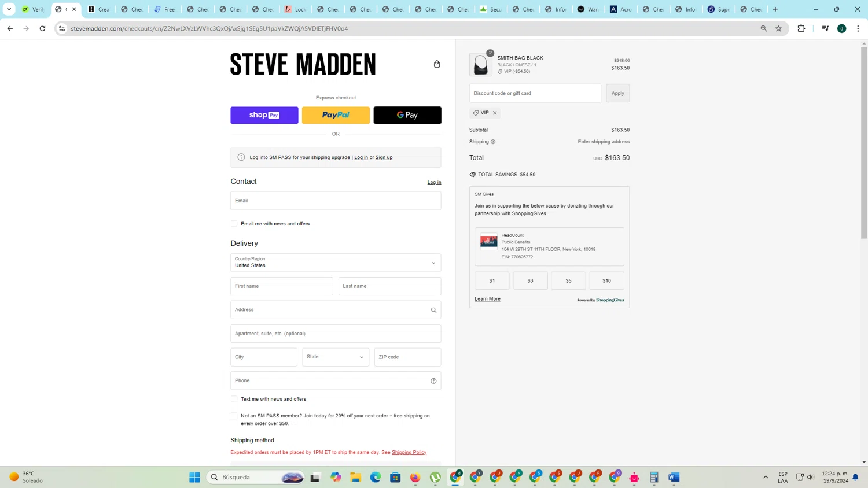
Task: Open Microsoft Store from the taskbar
Action: point(395,477)
